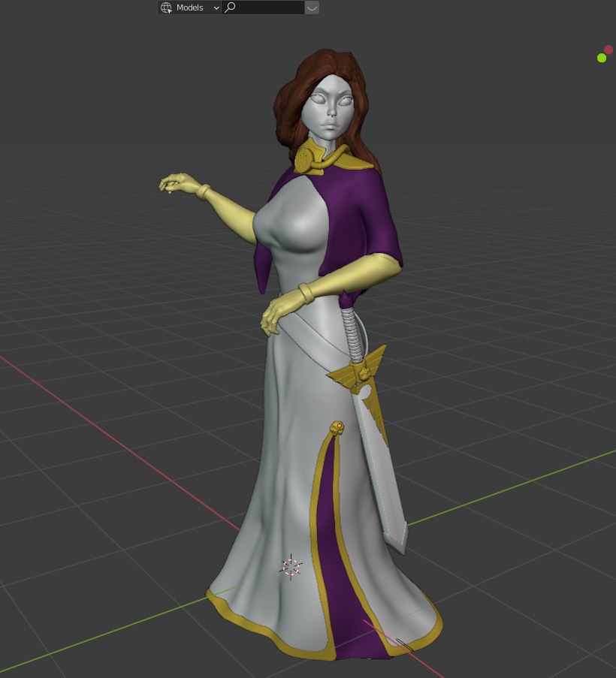Click the search field with magnifier icon
616x678 pixels.
tap(263, 8)
